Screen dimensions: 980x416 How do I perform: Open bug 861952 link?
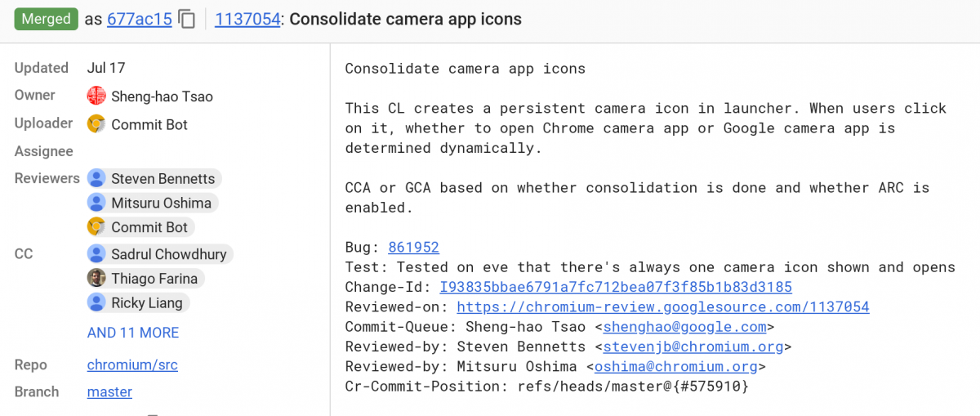click(413, 248)
